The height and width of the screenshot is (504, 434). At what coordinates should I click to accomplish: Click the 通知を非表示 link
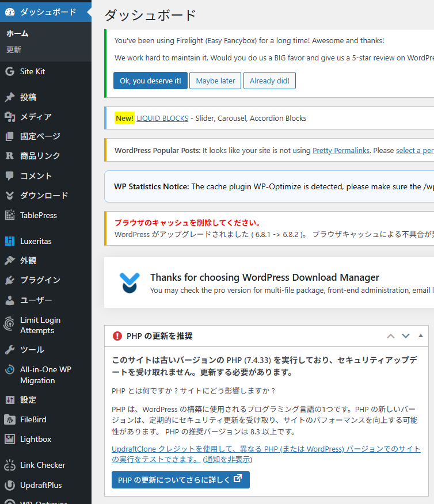227,459
